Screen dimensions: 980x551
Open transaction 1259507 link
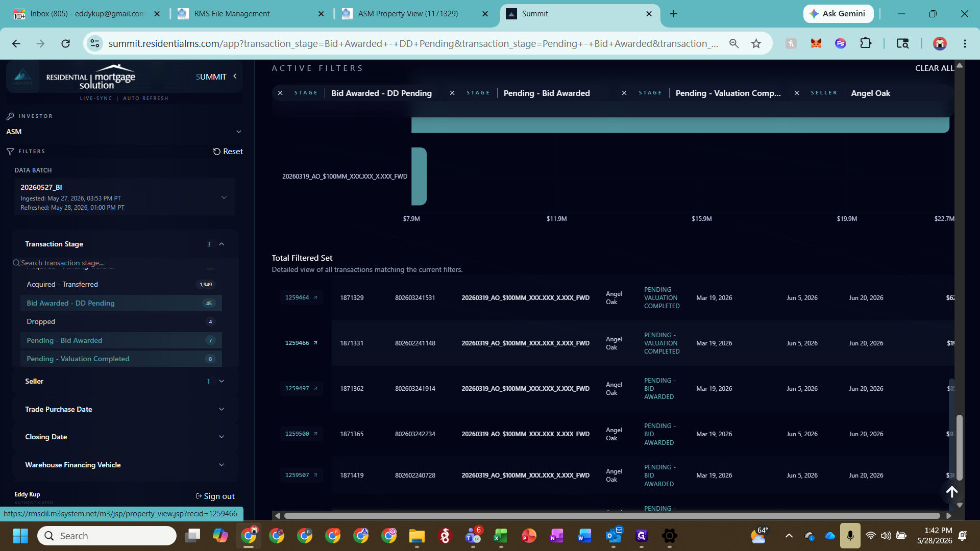(x=301, y=475)
